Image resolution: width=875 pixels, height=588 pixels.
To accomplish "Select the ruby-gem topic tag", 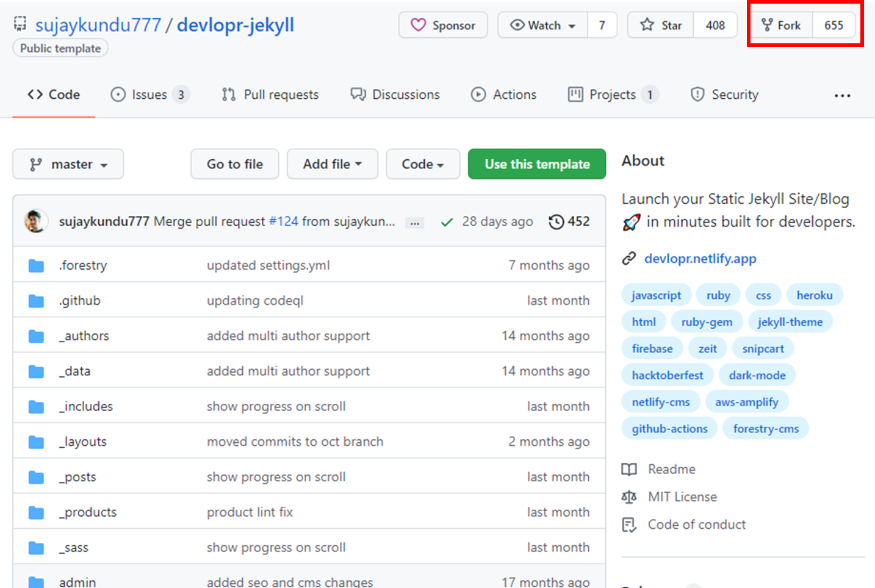I will tap(707, 322).
